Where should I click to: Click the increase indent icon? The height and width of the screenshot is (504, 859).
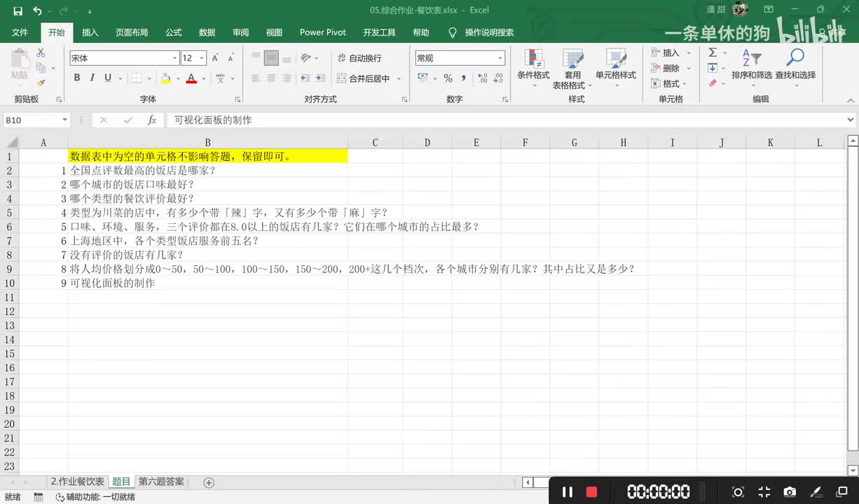pyautogui.click(x=321, y=78)
